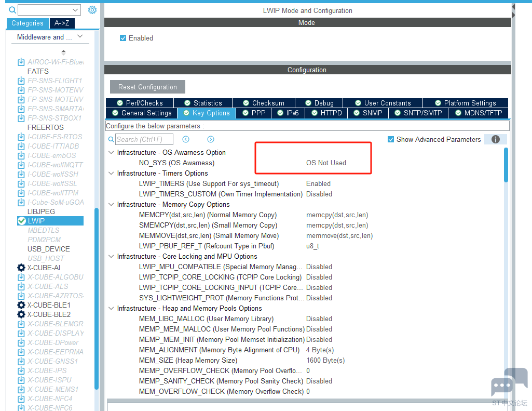
Task: Open the MDNS/TFTP tab
Action: coord(479,113)
